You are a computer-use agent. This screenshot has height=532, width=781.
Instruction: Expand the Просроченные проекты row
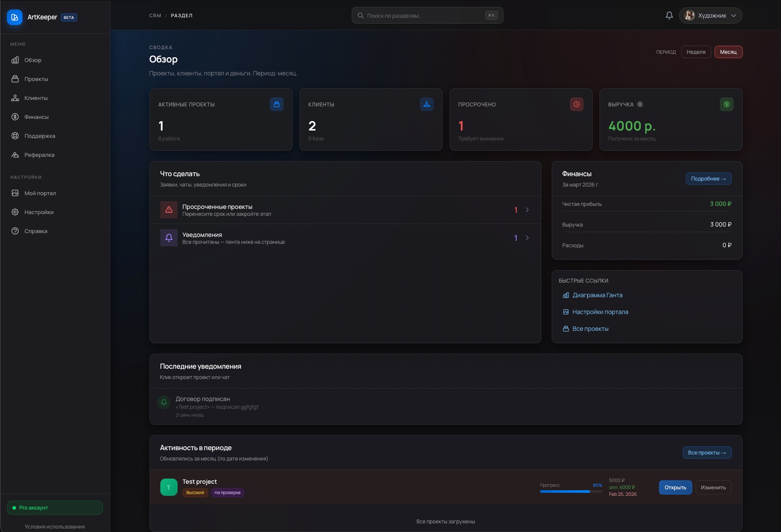pos(527,210)
